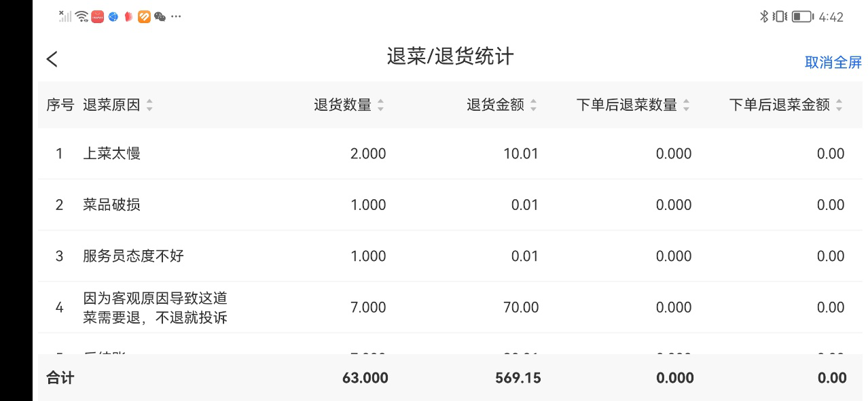The height and width of the screenshot is (401, 868).
Task: Tap the Wi-Fi status icon
Action: pyautogui.click(x=82, y=17)
